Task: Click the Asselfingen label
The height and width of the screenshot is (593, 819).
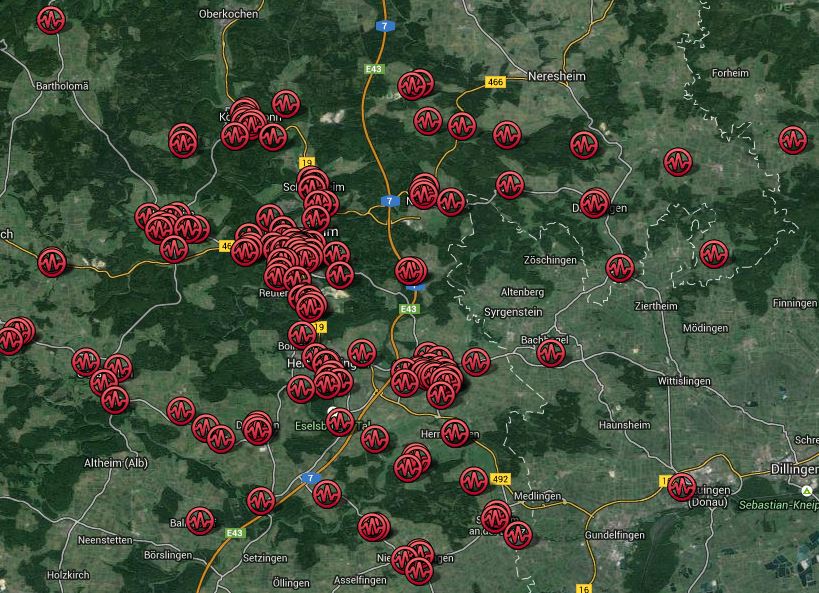Action: tap(360, 580)
